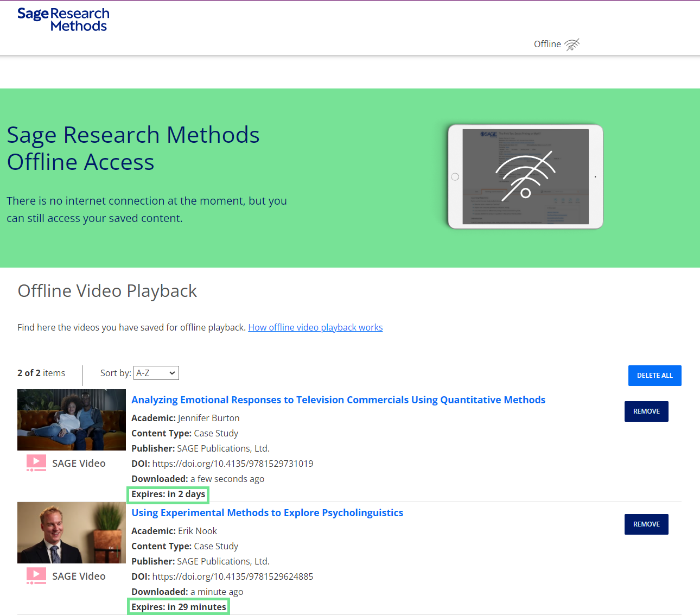Click the 'Offline' status text in header
Image resolution: width=700 pixels, height=615 pixels.
[547, 45]
